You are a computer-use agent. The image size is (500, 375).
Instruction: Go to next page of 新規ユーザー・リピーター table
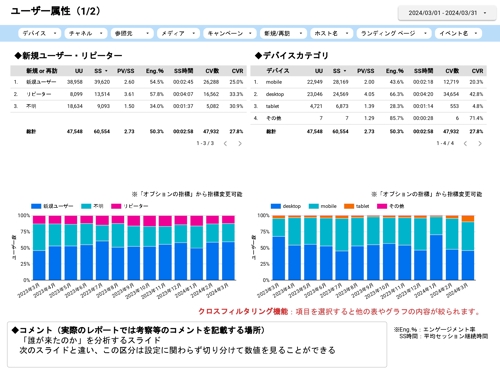(x=240, y=144)
